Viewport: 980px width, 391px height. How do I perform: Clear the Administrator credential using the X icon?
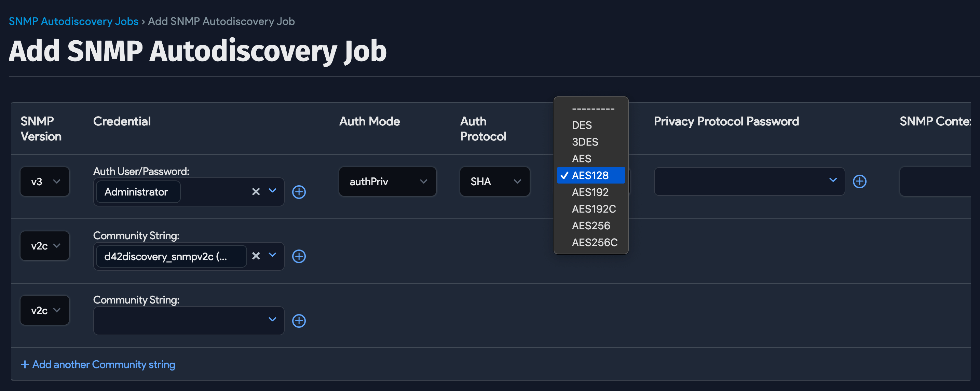pos(256,192)
